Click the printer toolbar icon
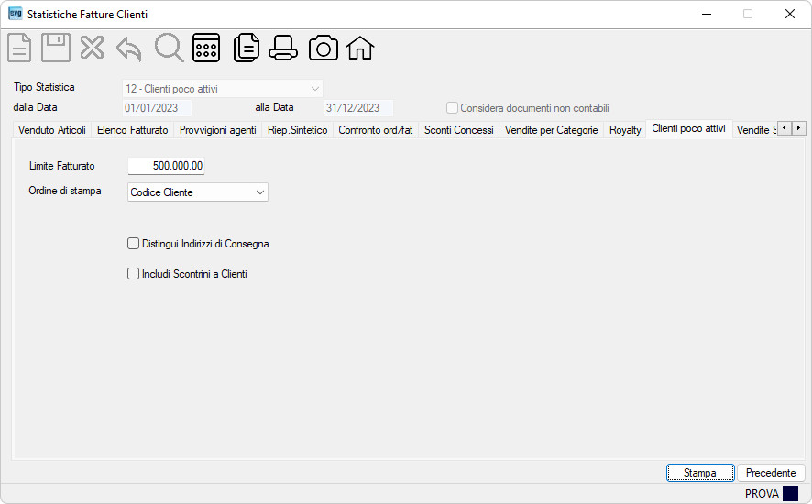This screenshot has height=504, width=812. [283, 49]
